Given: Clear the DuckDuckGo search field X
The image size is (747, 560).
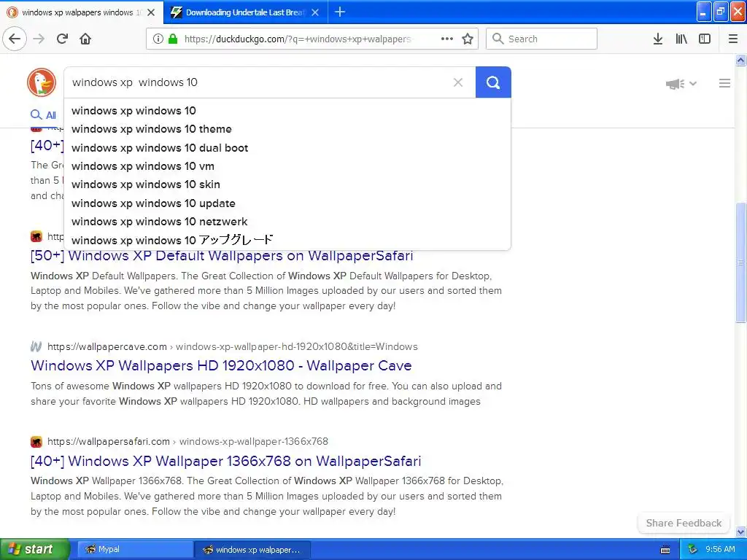Looking at the screenshot, I should coord(458,82).
